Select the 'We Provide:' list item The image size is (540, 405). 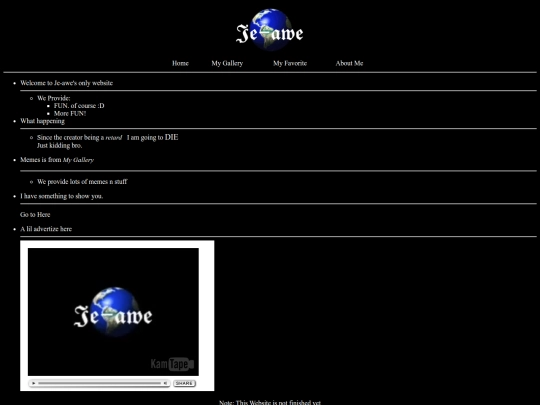[53, 98]
